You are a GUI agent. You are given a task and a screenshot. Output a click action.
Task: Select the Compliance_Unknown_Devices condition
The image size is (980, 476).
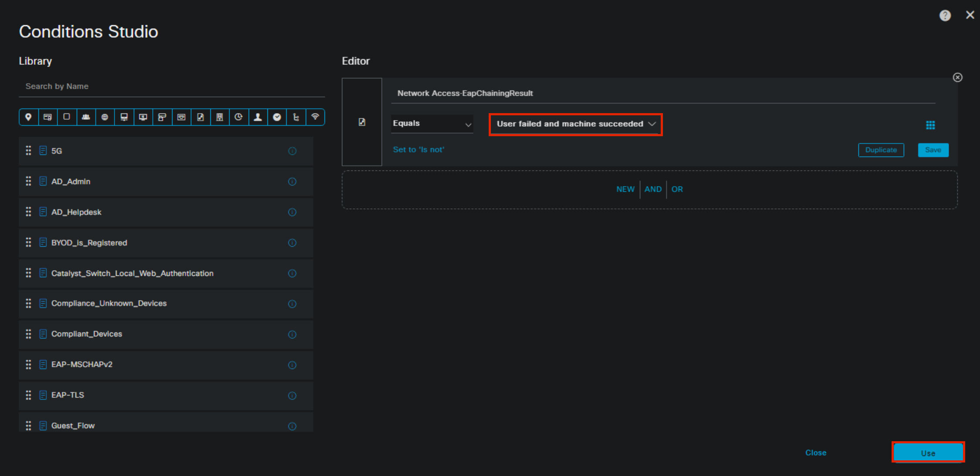pyautogui.click(x=166, y=304)
